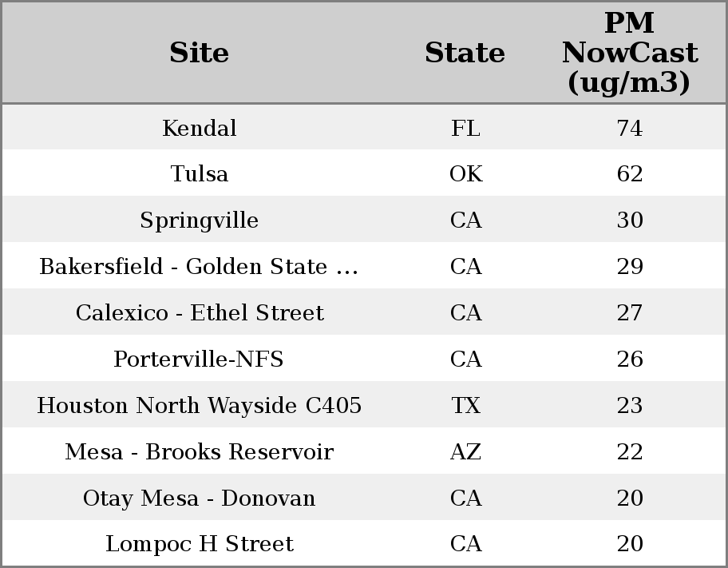Click the Otay Mesa - Donovan cell
This screenshot has width=728, height=568.
[199, 498]
